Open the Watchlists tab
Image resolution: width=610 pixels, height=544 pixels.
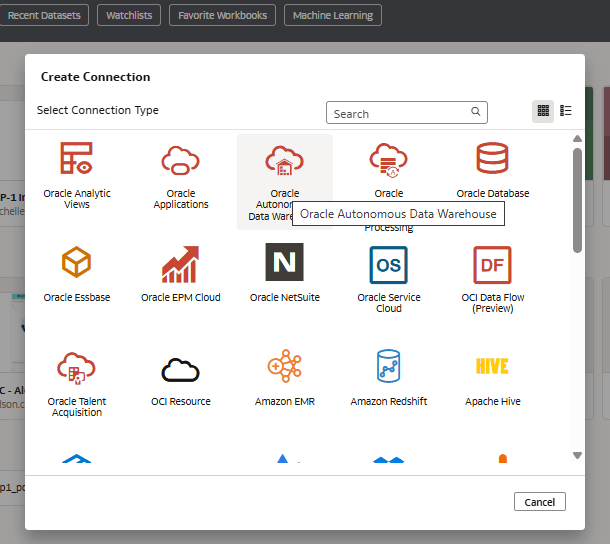pos(129,15)
